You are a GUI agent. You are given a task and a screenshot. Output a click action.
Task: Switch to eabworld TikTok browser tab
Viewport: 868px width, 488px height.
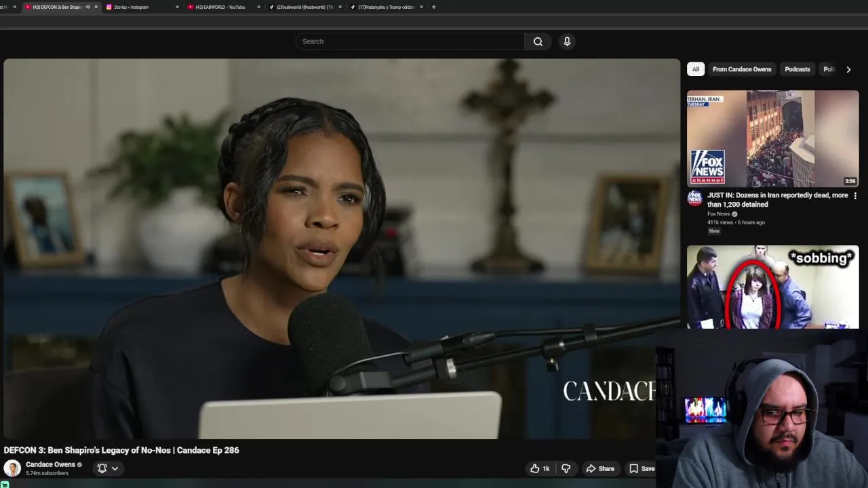(302, 7)
